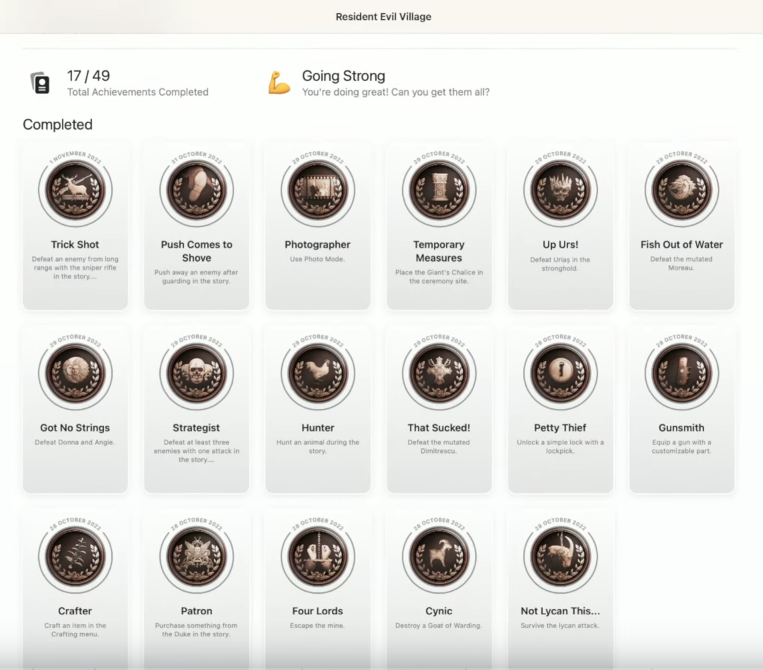Image resolution: width=763 pixels, height=670 pixels.
Task: Click the Trick Shot deer badge icon
Action: coord(75,190)
